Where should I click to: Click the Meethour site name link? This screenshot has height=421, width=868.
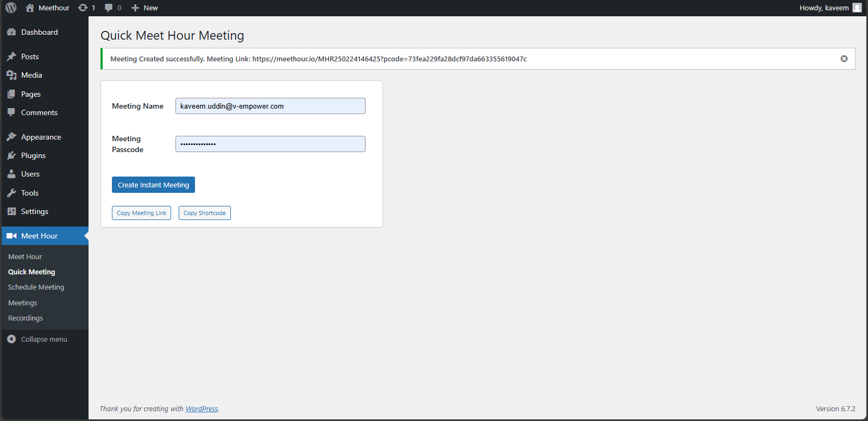coord(54,8)
